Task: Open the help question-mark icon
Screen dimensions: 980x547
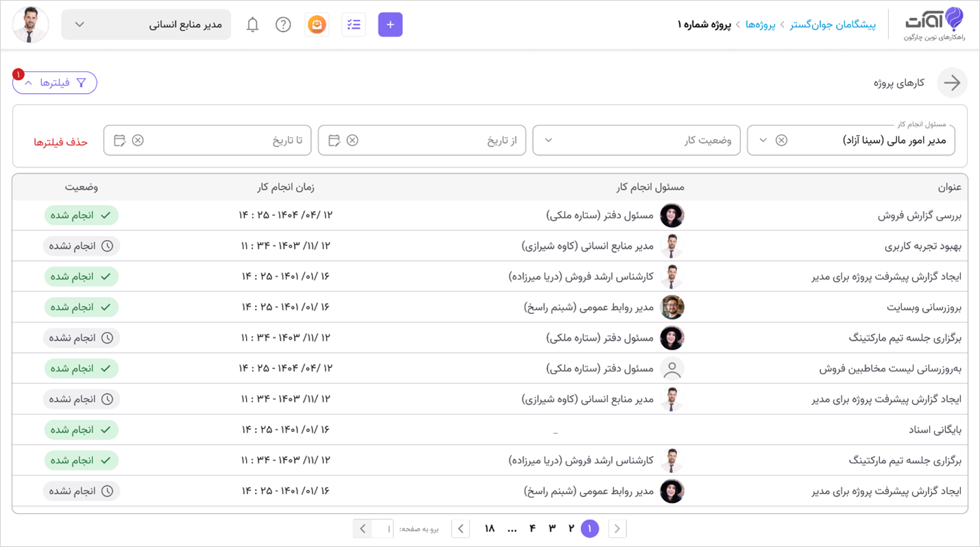Action: [x=283, y=24]
